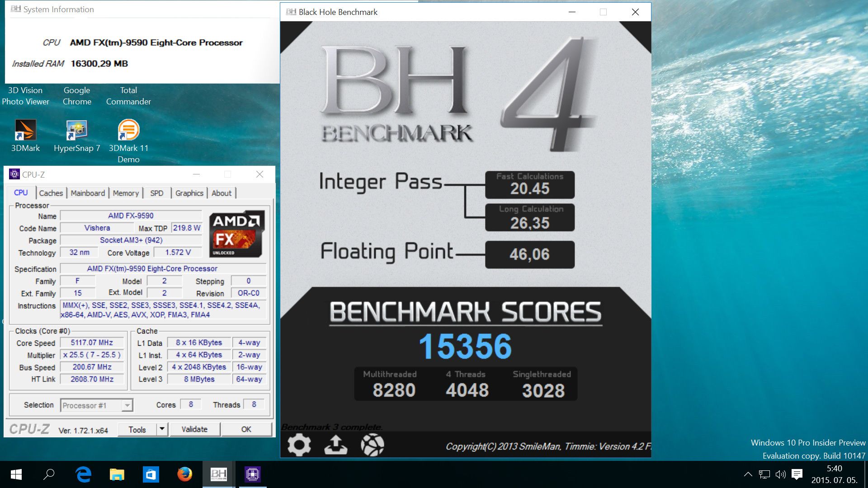Click the total benchmark score 15356

[x=465, y=347]
